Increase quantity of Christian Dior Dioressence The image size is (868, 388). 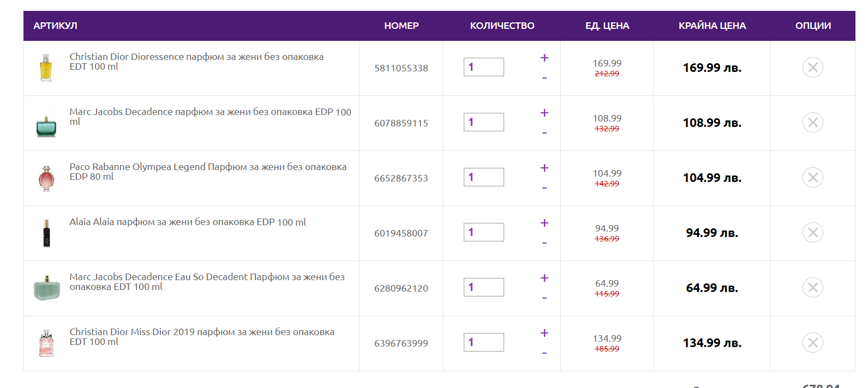544,58
